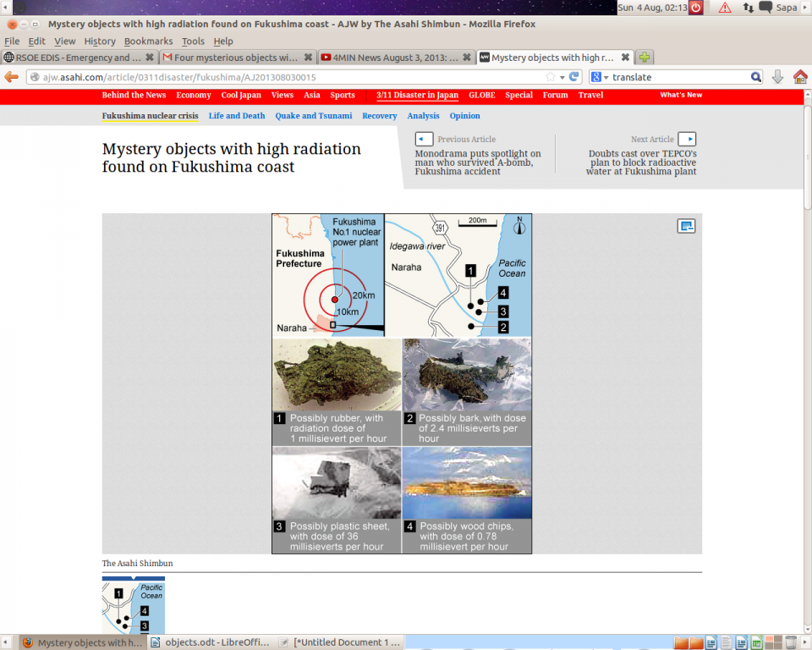Click in the address bar URL field
Image resolution: width=812 pixels, height=650 pixels.
click(288, 77)
